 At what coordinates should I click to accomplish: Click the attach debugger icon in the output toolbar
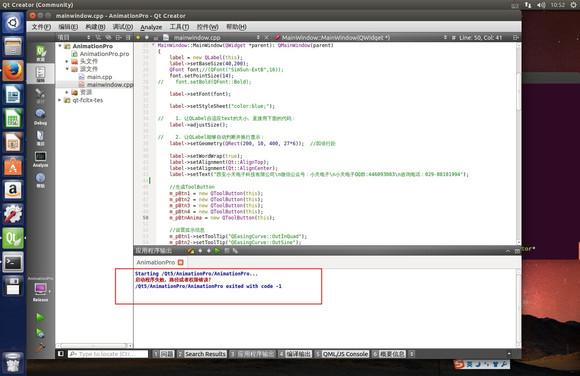coord(235,251)
